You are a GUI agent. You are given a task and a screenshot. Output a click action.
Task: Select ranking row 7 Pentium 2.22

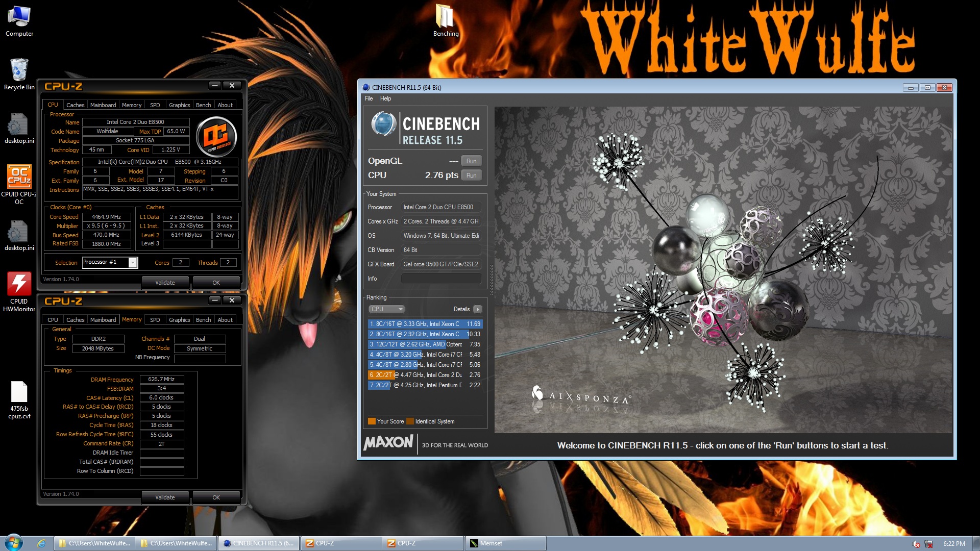point(425,385)
